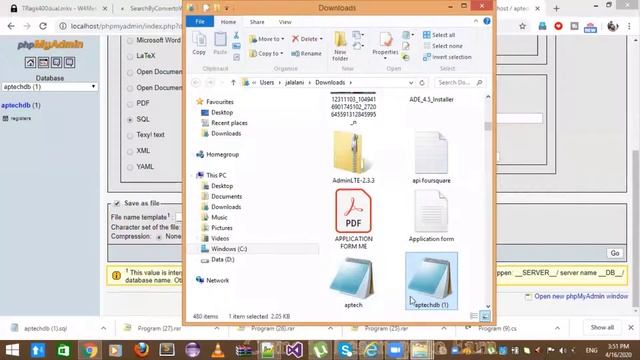The image size is (640, 360).
Task: Click the Chrome back arrow
Action: [x=11, y=26]
